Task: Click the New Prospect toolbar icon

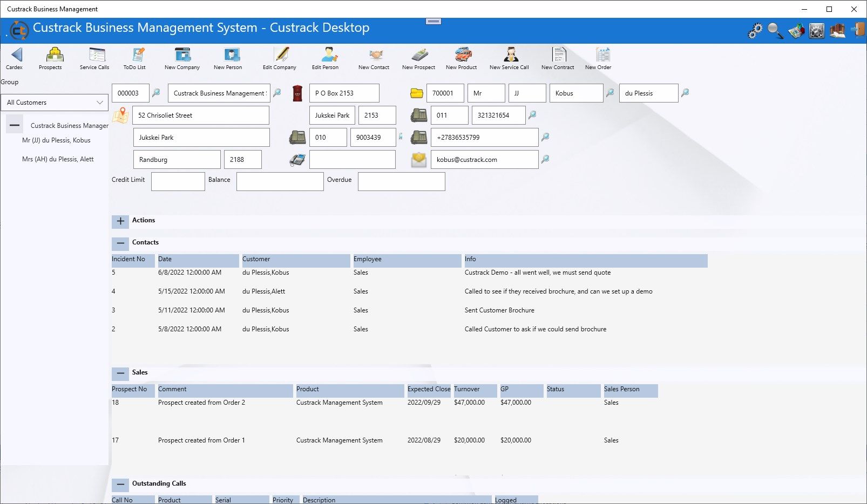Action: pos(419,55)
